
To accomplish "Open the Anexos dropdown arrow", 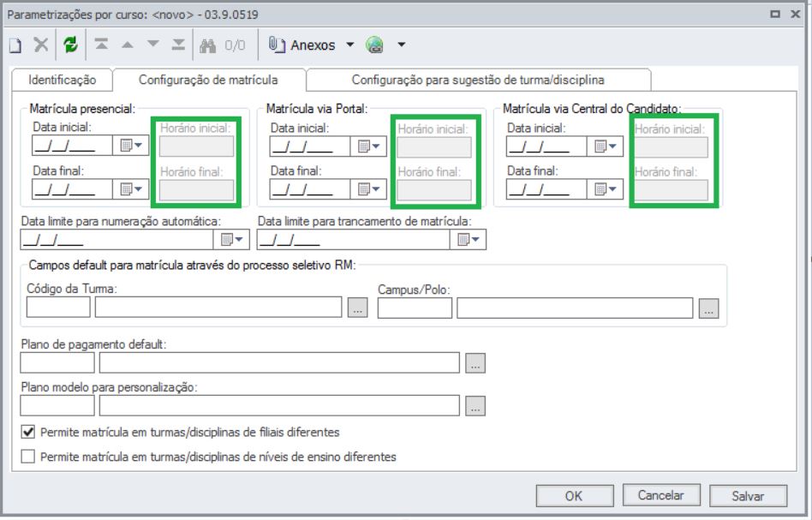I will [x=350, y=45].
